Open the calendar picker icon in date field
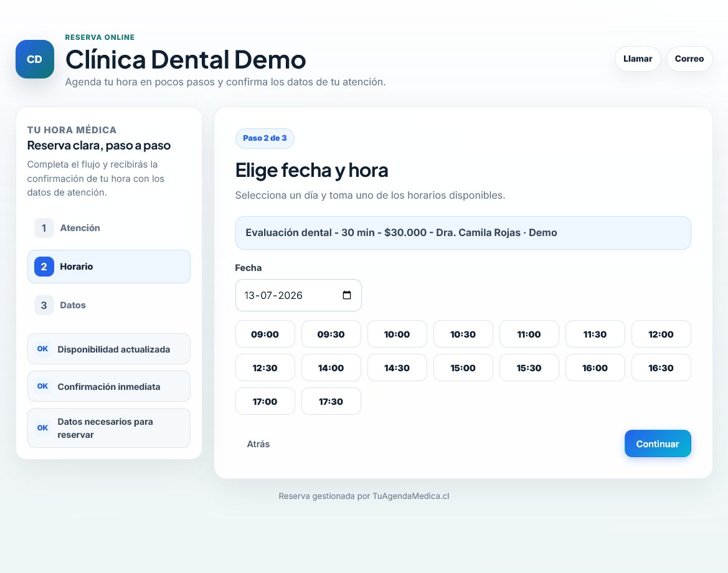The height and width of the screenshot is (573, 728). (347, 295)
